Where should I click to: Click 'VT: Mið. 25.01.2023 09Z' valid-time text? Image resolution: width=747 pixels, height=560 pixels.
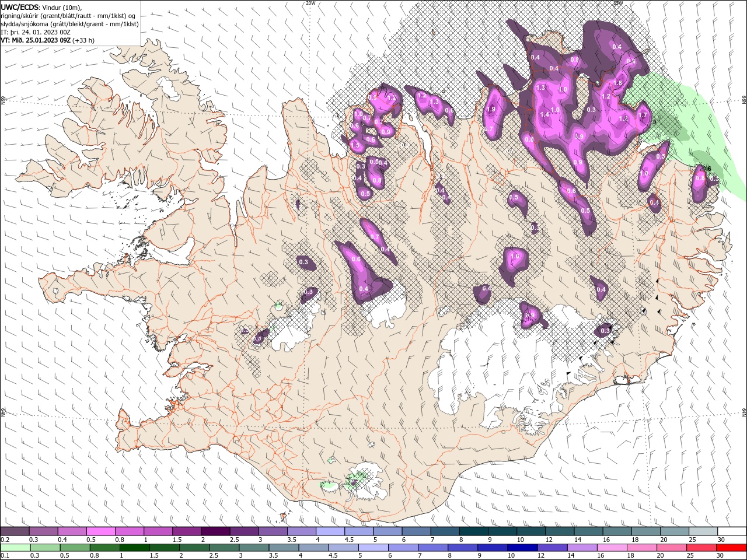pyautogui.click(x=36, y=40)
